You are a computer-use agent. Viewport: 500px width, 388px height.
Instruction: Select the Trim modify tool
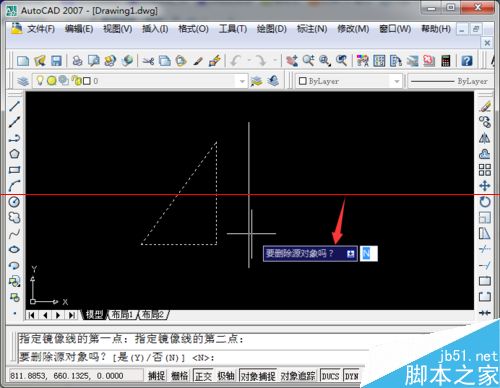[485, 249]
